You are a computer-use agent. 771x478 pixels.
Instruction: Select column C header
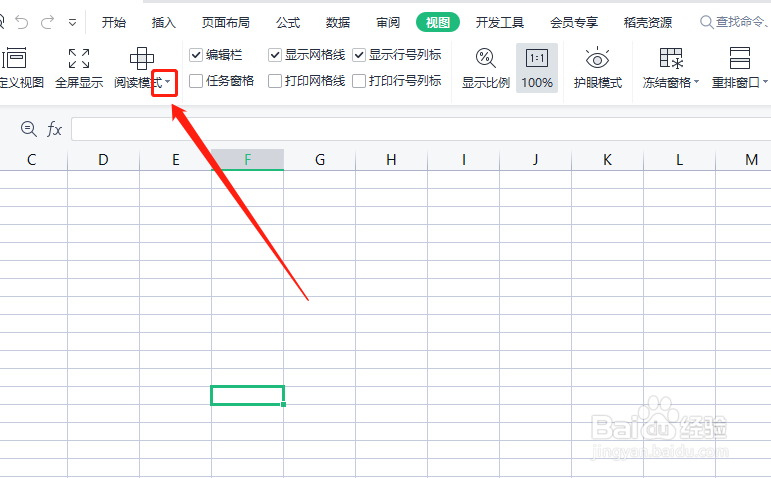31,160
